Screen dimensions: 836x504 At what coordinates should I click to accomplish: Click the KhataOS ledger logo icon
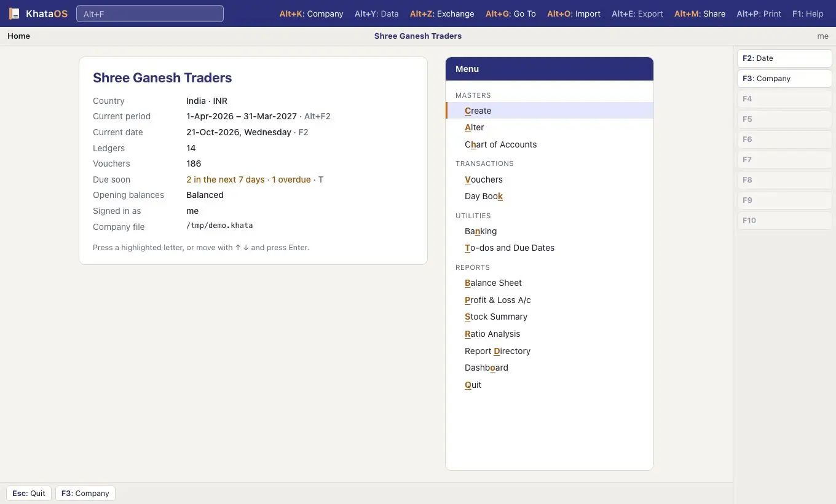[14, 14]
